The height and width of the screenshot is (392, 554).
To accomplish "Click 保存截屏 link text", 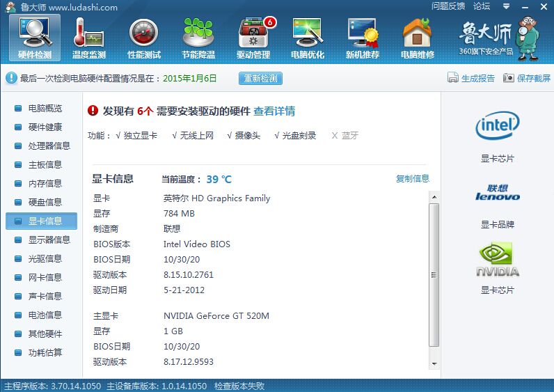I will [534, 78].
